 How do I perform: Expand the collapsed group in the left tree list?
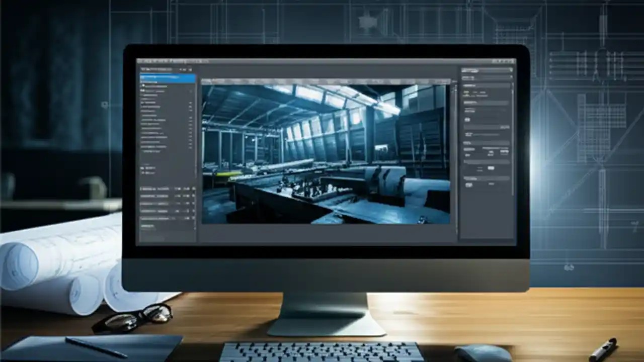coord(142,102)
